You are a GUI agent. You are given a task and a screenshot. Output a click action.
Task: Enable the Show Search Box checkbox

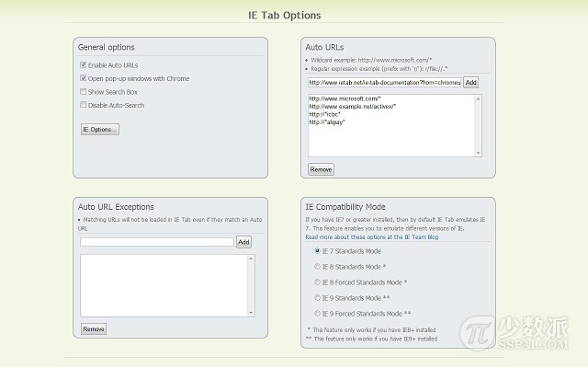click(83, 92)
